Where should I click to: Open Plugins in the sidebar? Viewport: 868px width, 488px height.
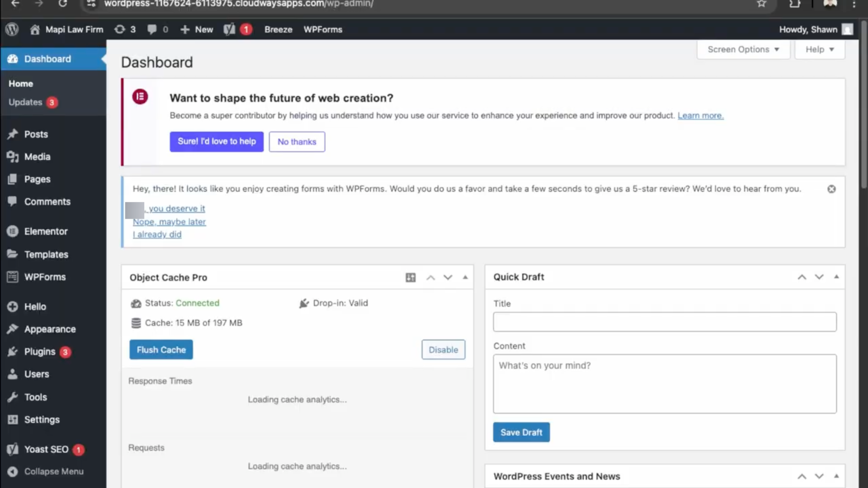click(x=40, y=352)
